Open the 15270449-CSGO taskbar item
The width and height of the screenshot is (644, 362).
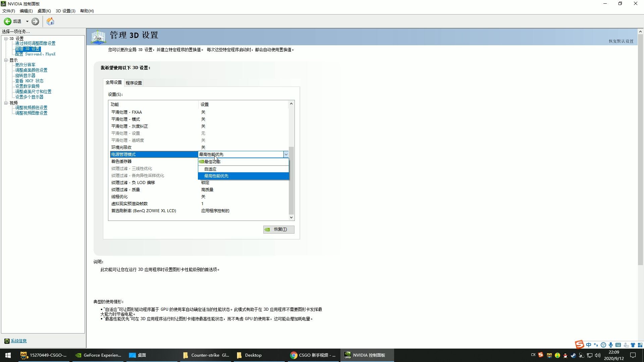(44, 355)
